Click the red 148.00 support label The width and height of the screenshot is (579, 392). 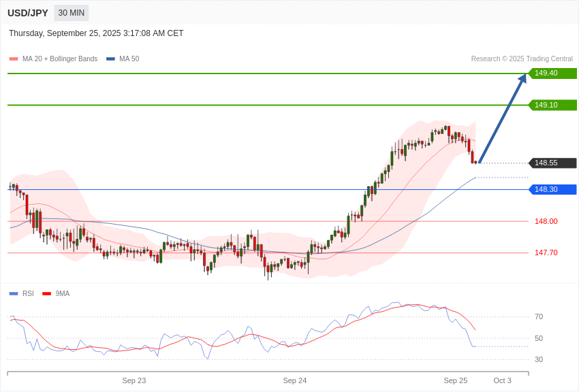click(546, 221)
